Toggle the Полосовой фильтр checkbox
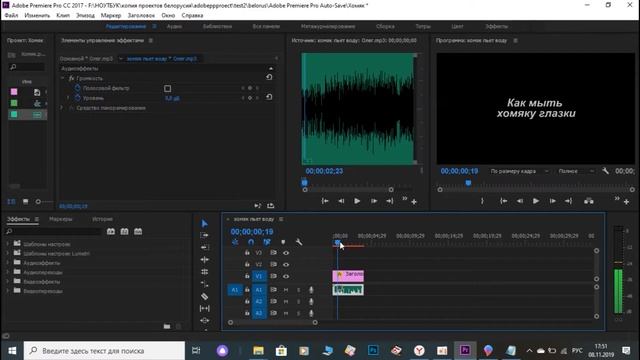 [x=167, y=88]
